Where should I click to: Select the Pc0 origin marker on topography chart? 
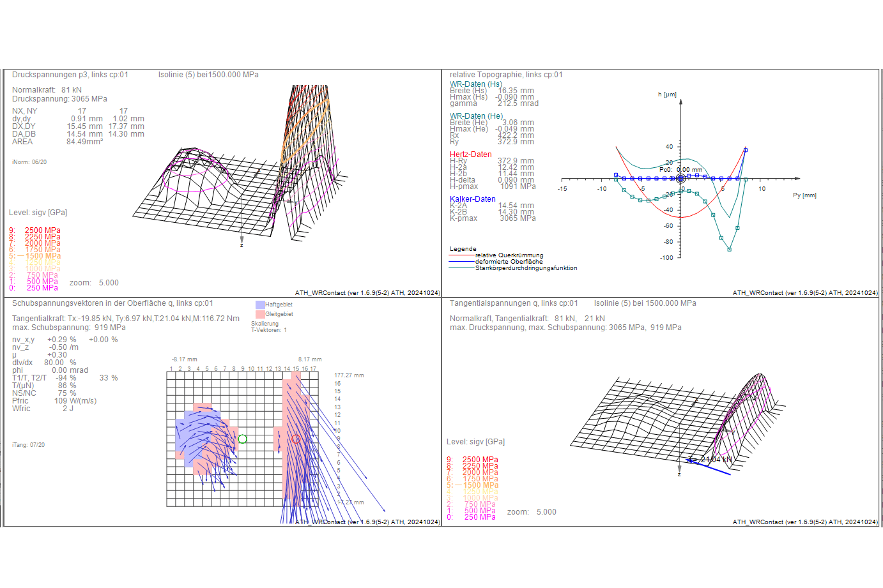point(680,179)
